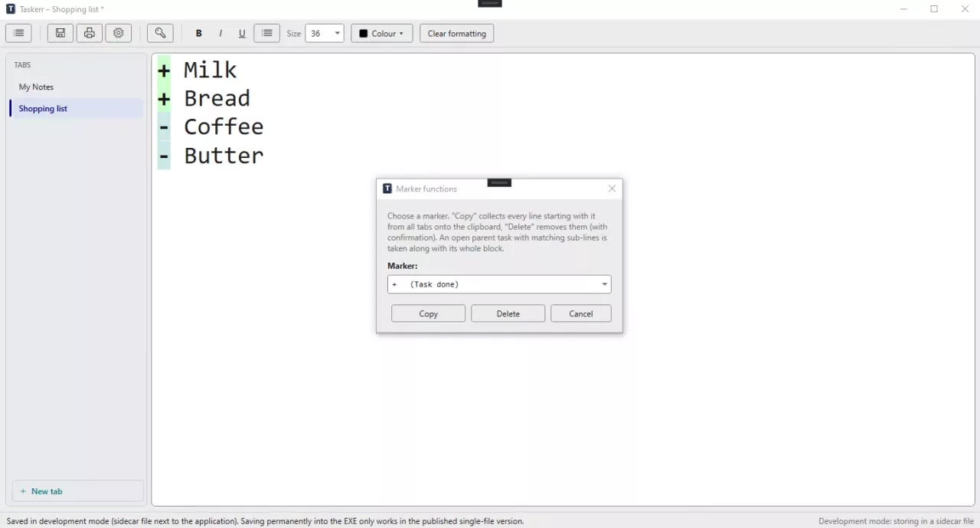The width and height of the screenshot is (980, 528).
Task: Click the Copy button in the dialog
Action: point(428,313)
